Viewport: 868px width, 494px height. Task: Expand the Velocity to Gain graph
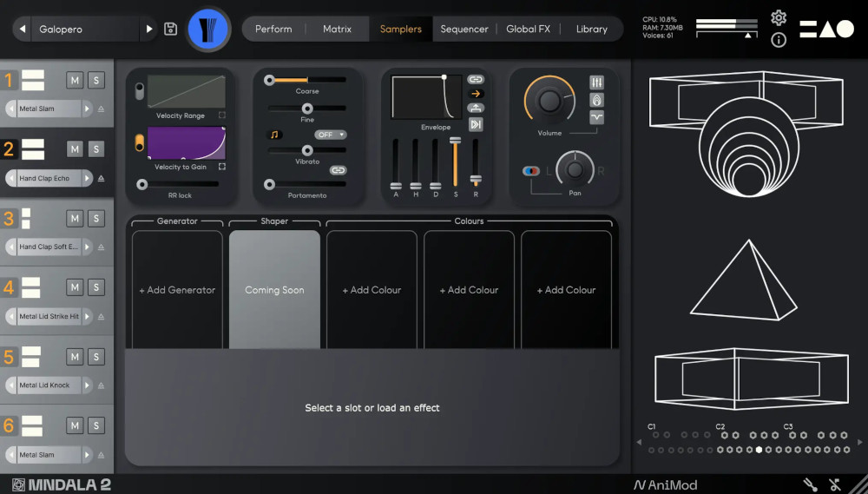tap(222, 166)
